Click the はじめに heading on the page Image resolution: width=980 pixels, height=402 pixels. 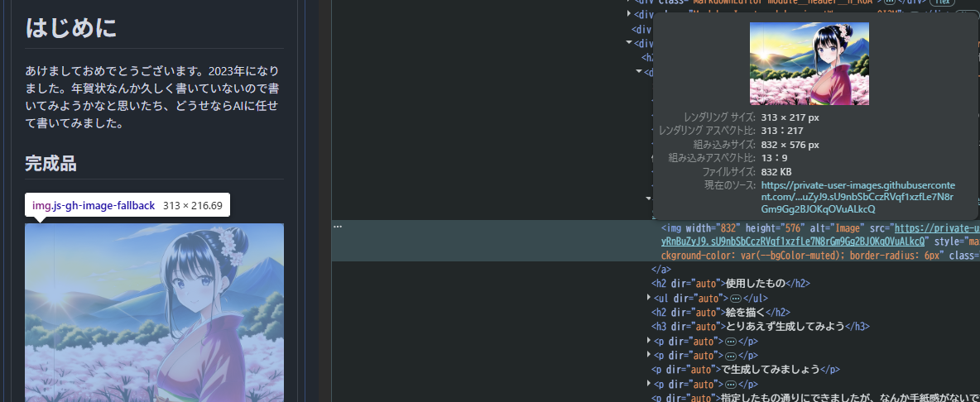70,27
